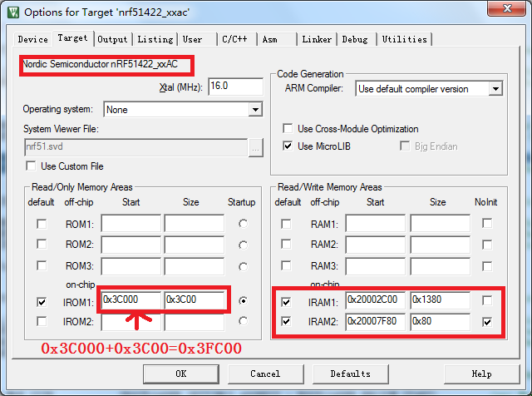The image size is (532, 396).
Task: Select the ROM2 Startup radio button
Action: pos(243,245)
